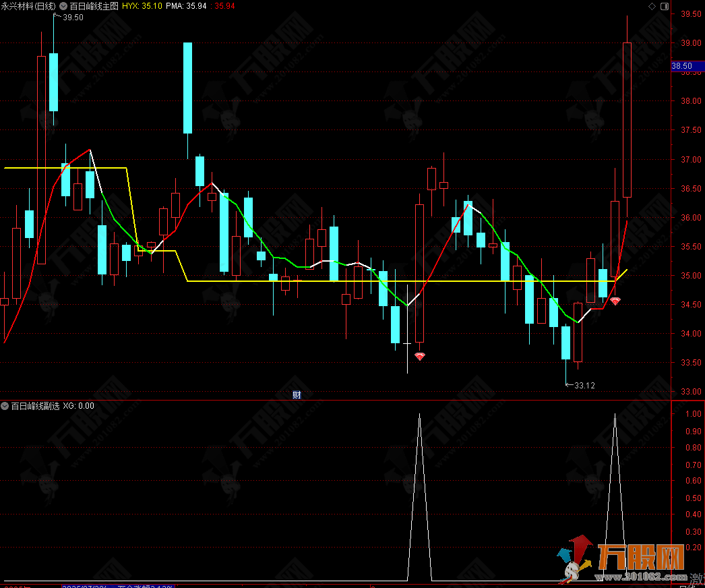Click the 百日峰线副选 indicator name
This screenshot has width=705, height=588.
35,406
